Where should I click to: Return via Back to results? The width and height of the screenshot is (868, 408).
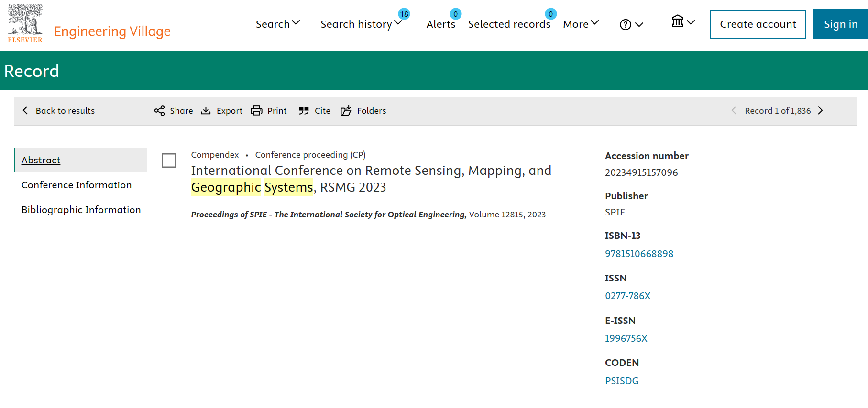point(65,111)
